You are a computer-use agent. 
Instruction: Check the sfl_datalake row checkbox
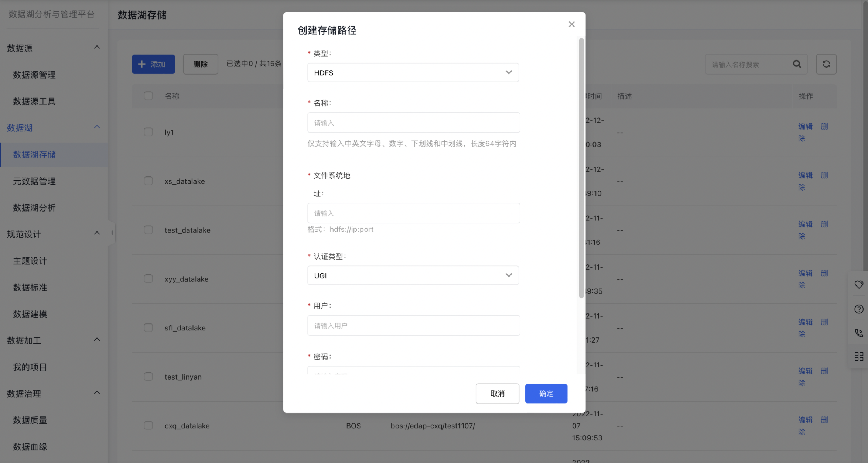tap(148, 327)
